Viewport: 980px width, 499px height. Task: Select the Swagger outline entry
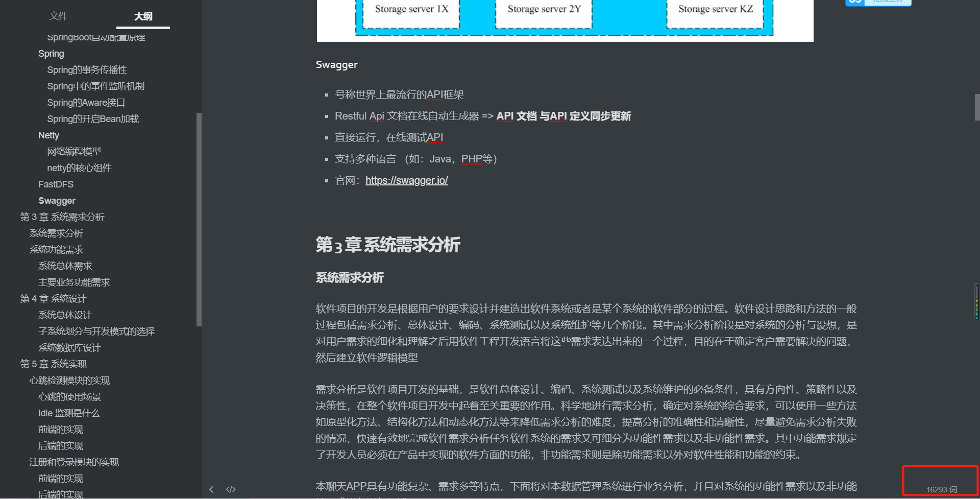57,201
